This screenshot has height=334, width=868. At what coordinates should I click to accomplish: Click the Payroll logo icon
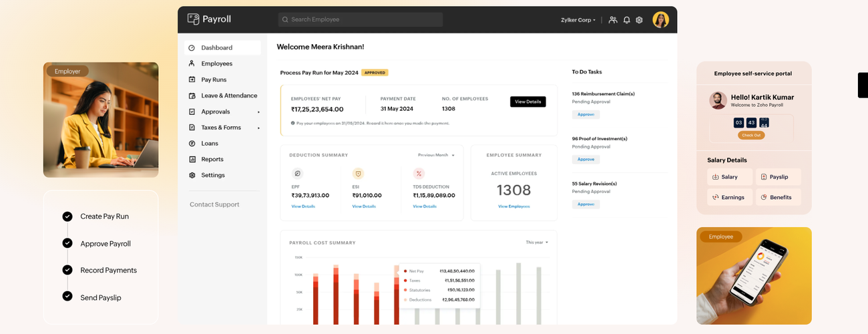tap(193, 19)
